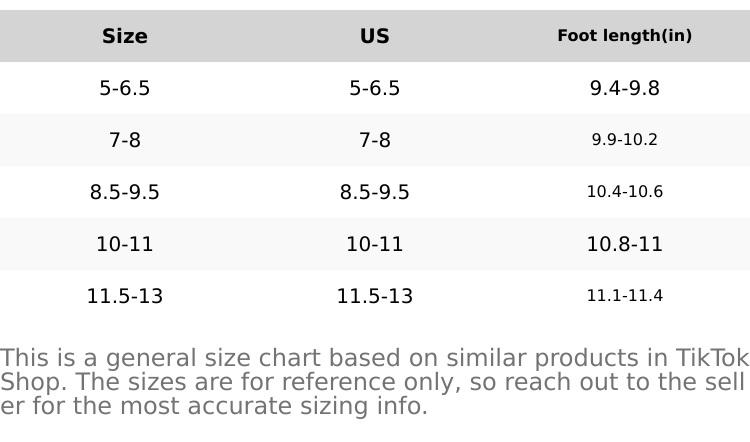Choose 8.5-9.5 in the US column
The height and width of the screenshot is (442, 750).
[375, 192]
